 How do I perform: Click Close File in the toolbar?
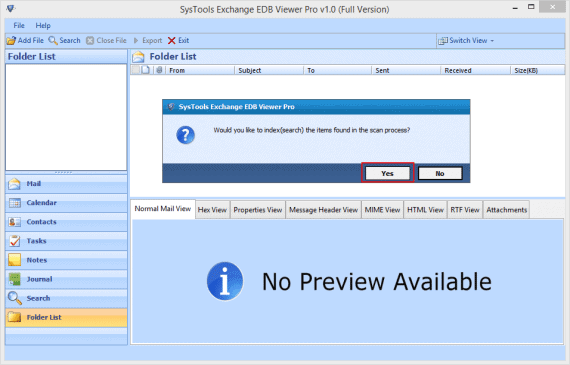pos(106,40)
